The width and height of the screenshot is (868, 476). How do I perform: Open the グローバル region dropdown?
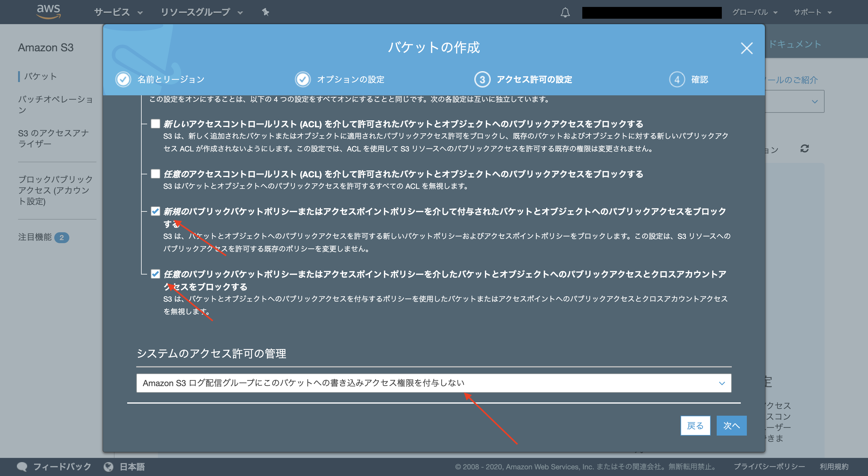tap(755, 12)
